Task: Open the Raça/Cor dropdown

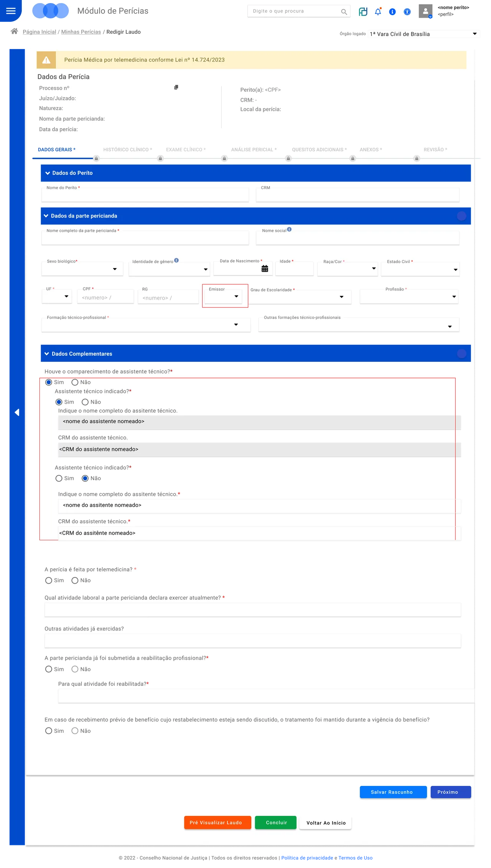Action: (348, 269)
